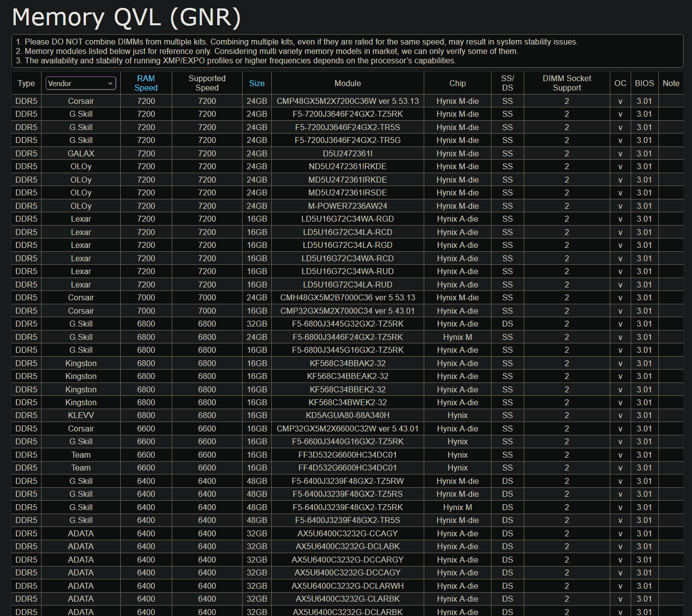This screenshot has height=616, width=692.
Task: Click the DIMM Socket Support header
Action: coord(567,83)
